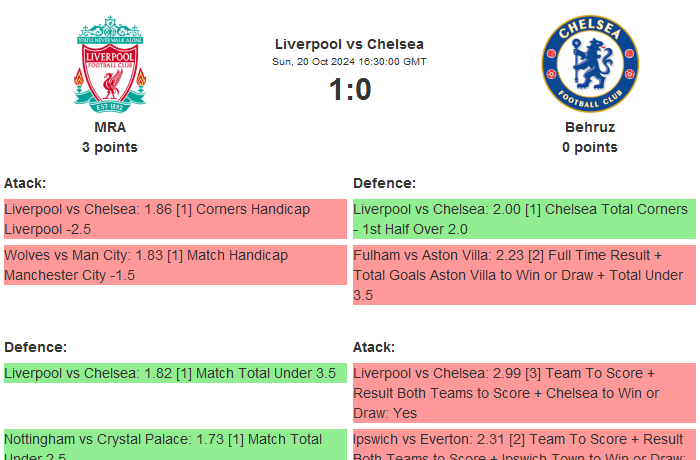Click the Wolves vs Man City handicap bet
700x460 pixels.
click(175, 265)
